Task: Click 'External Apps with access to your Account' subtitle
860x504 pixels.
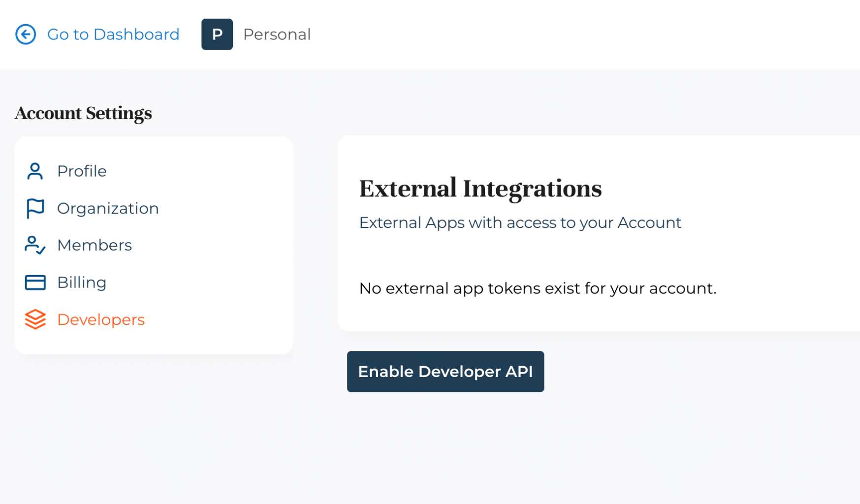Action: click(520, 223)
